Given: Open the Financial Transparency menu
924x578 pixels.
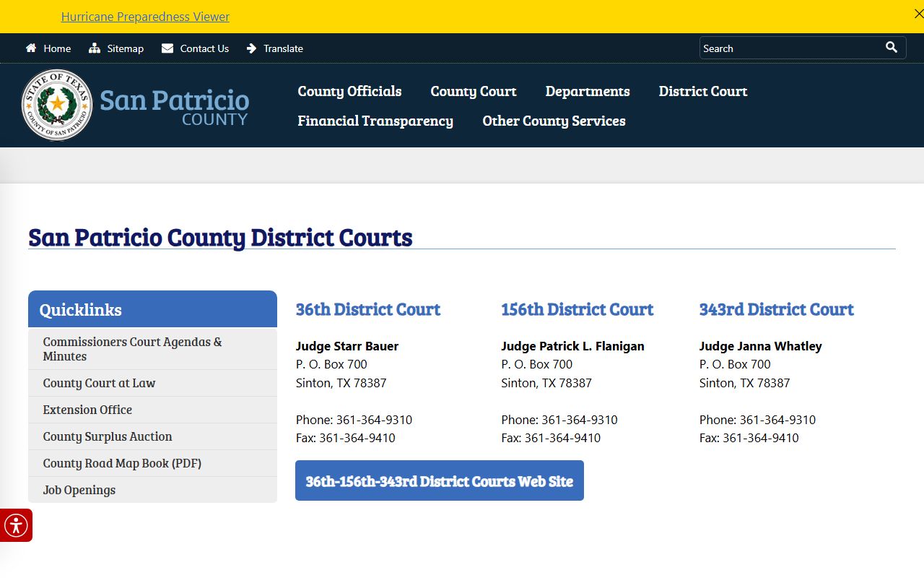Looking at the screenshot, I should point(375,121).
